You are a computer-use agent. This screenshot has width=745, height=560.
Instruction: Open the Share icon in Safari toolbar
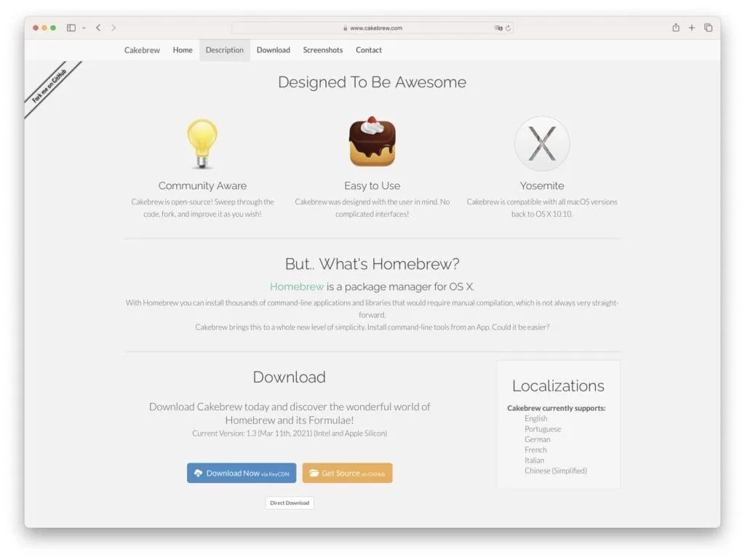click(676, 28)
